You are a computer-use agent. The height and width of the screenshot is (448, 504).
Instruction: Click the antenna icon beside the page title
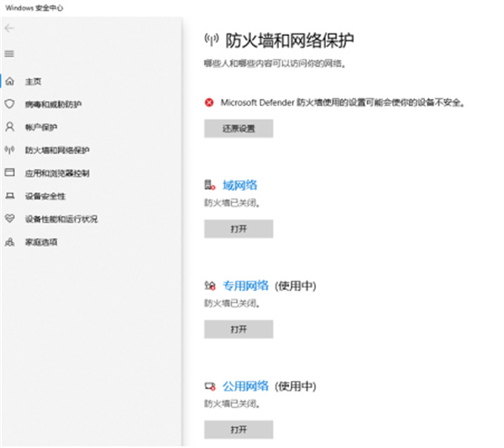[212, 40]
